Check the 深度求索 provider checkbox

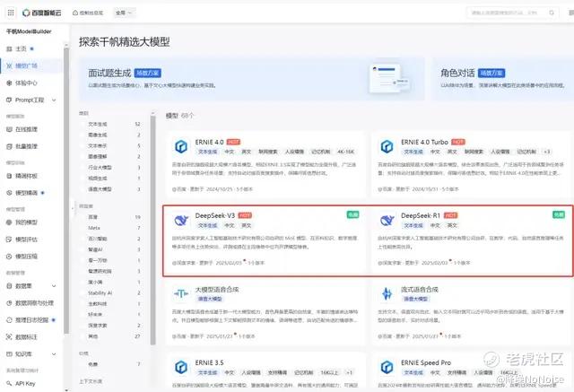point(83,326)
